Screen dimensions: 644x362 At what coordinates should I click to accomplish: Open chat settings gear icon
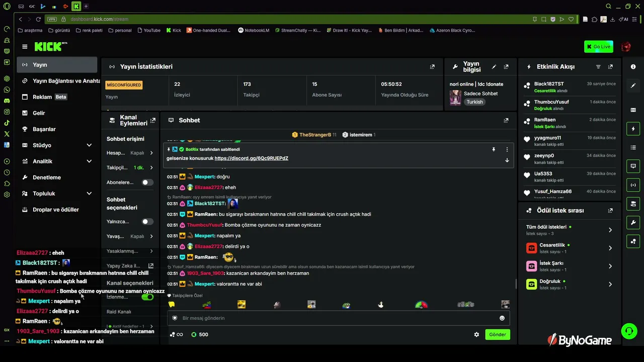tap(476, 335)
